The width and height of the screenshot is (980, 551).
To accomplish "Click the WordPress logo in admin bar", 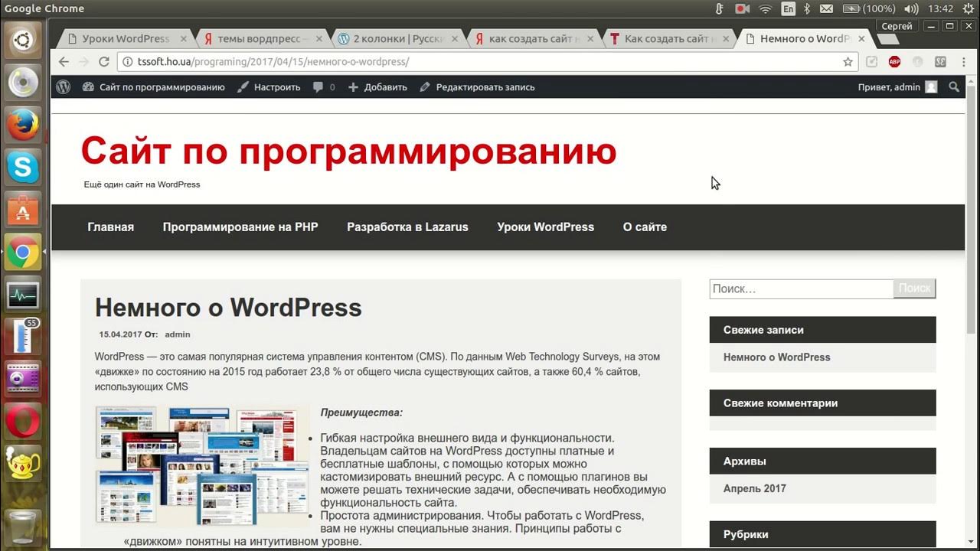I will coord(64,87).
